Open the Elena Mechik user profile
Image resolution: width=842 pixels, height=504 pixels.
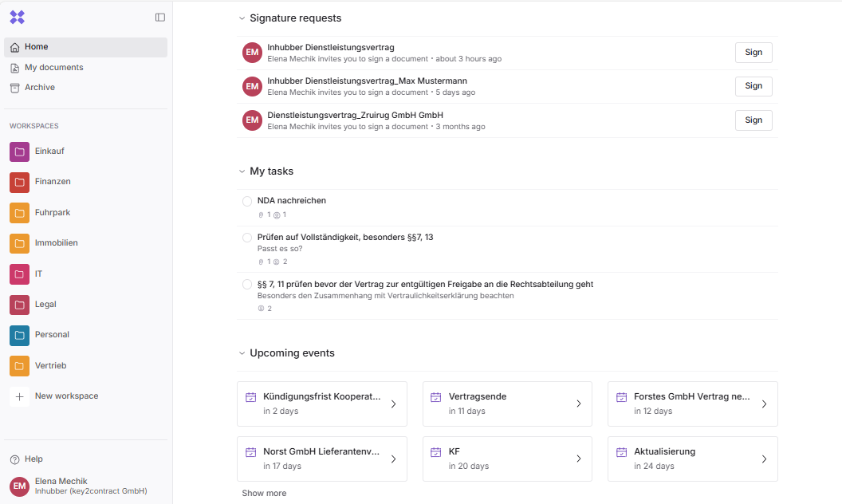(x=80, y=486)
